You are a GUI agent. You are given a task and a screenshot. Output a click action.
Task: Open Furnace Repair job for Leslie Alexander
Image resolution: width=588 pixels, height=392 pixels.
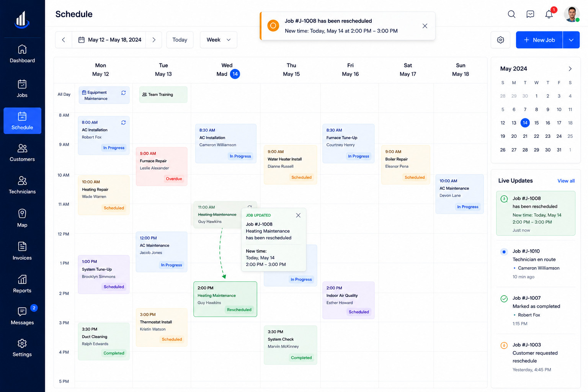point(162,167)
